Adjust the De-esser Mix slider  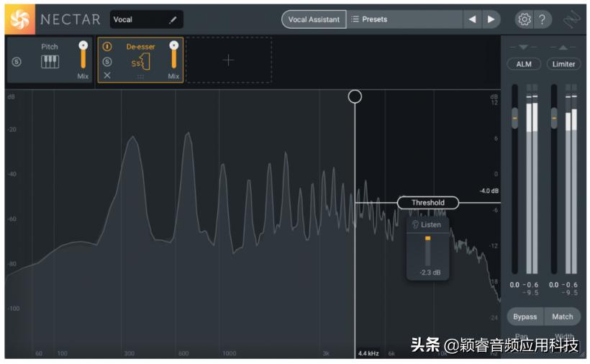[x=174, y=55]
